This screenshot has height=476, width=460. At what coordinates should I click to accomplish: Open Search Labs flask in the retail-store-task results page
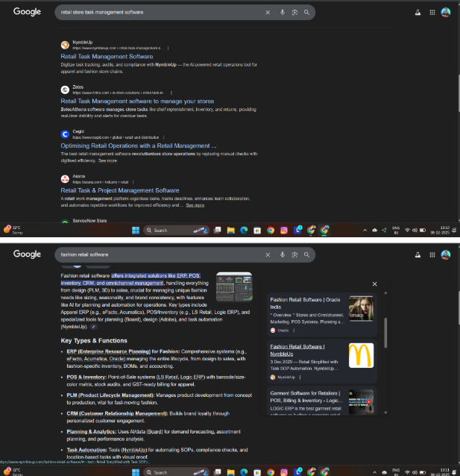(418, 13)
